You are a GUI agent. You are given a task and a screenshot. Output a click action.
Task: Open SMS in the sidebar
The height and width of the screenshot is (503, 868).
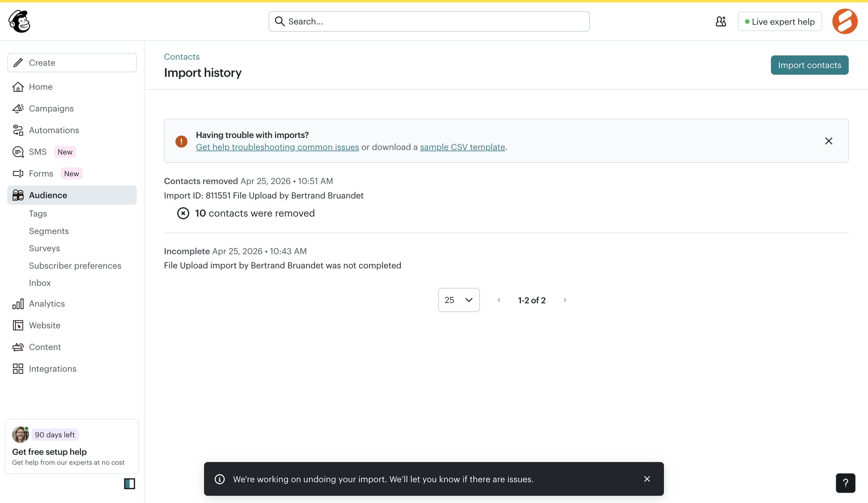(x=72, y=152)
